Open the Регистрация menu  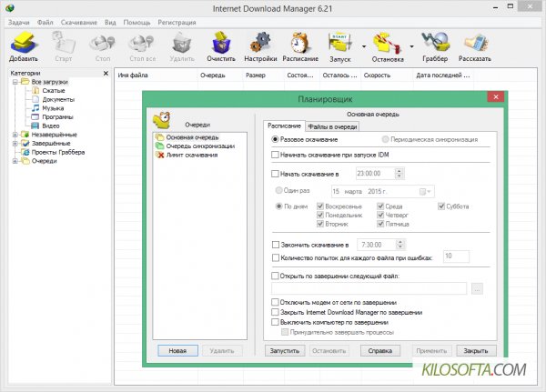[x=177, y=22]
